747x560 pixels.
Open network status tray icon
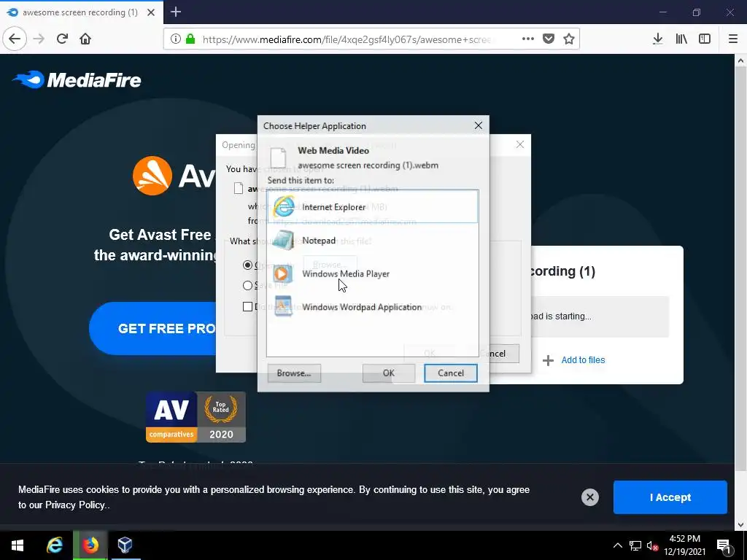(635, 545)
